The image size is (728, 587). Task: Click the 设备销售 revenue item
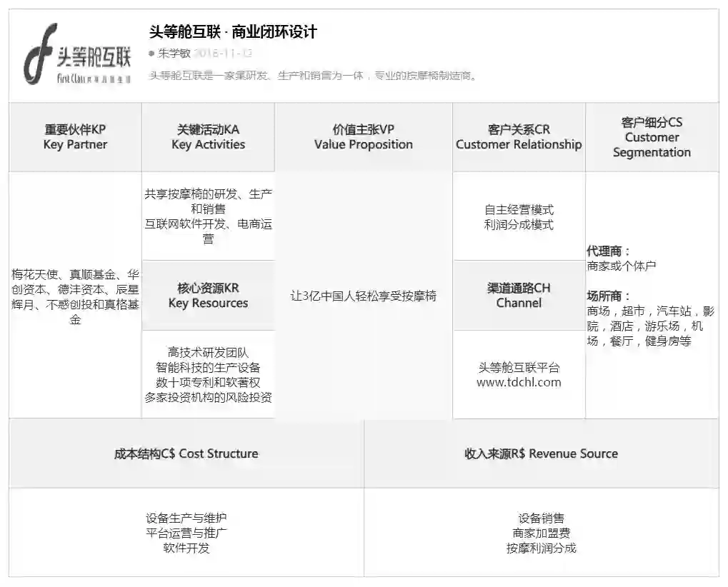(542, 518)
